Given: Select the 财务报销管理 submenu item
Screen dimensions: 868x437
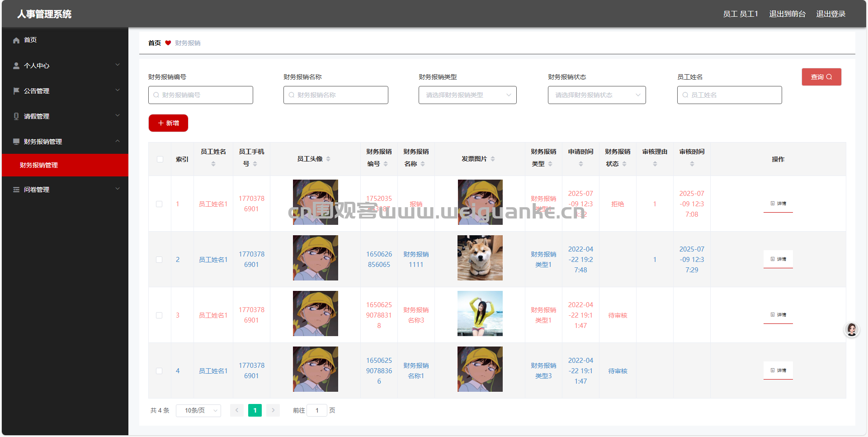Looking at the screenshot, I should coord(65,165).
